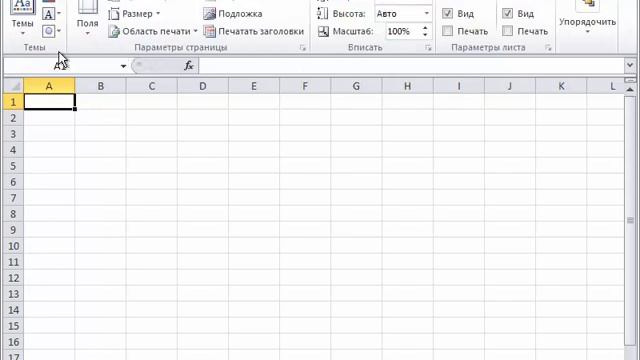Image resolution: width=640 pixels, height=360 pixels.
Task: Click the Печатать заголовки button
Action: tap(254, 31)
